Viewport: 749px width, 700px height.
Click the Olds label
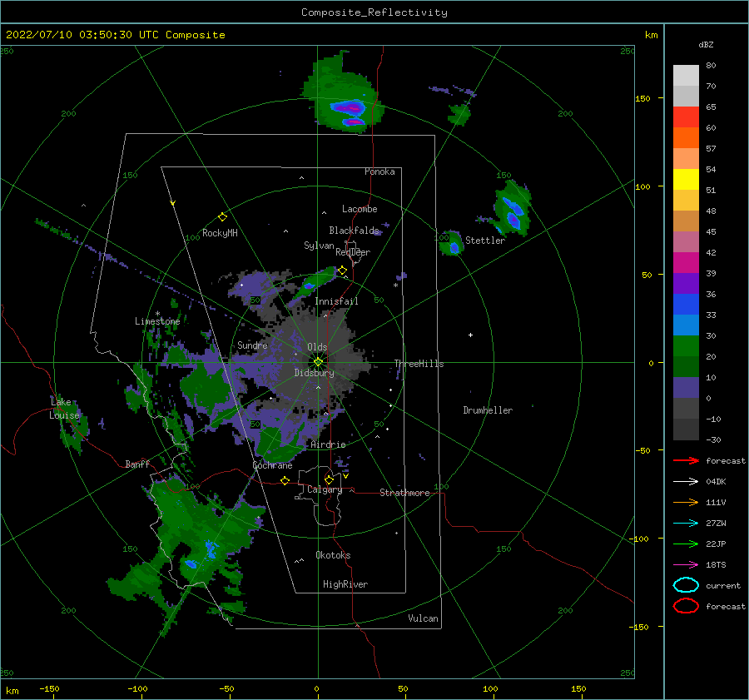pos(317,347)
